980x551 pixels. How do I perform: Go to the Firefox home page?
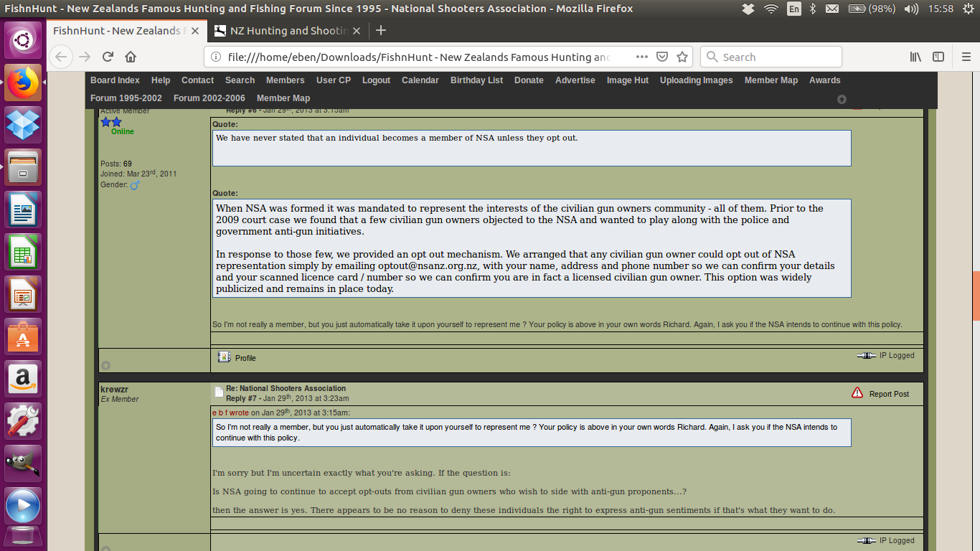click(x=131, y=57)
